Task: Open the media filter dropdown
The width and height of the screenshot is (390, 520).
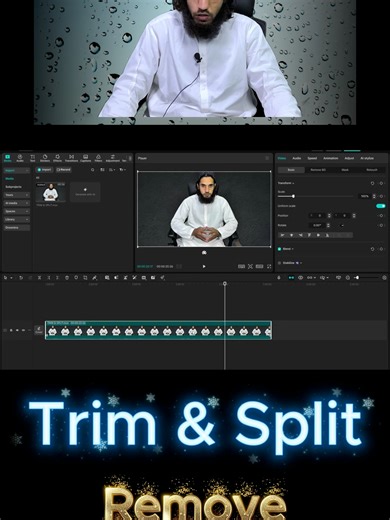Action: pyautogui.click(x=122, y=170)
